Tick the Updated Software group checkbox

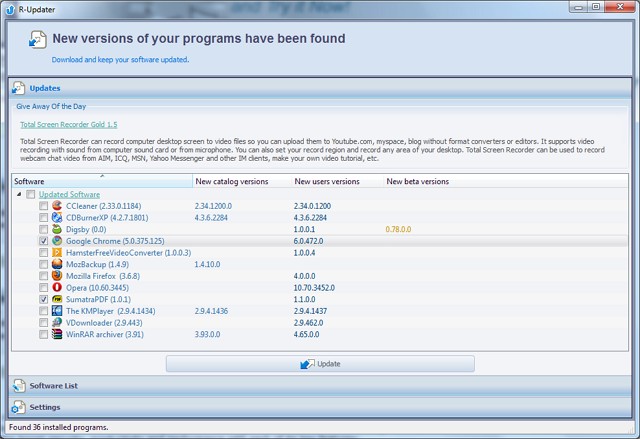(x=31, y=194)
